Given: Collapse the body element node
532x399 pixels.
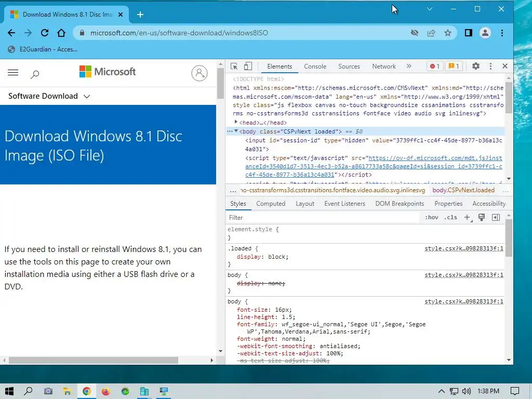Looking at the screenshot, I should pos(236,131).
